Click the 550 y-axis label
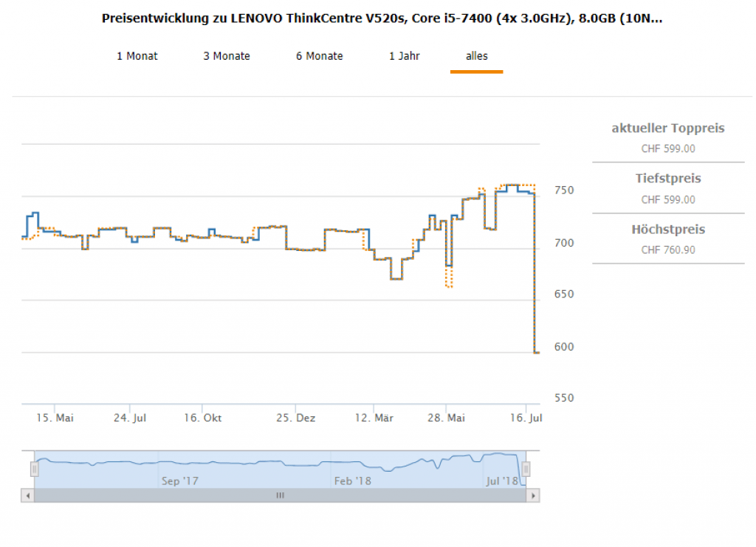 click(563, 398)
